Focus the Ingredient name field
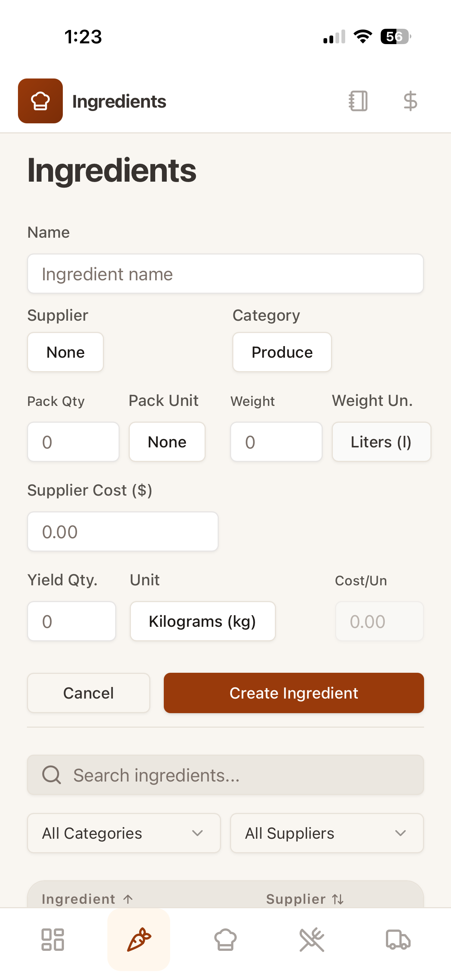451x980 pixels. point(225,274)
